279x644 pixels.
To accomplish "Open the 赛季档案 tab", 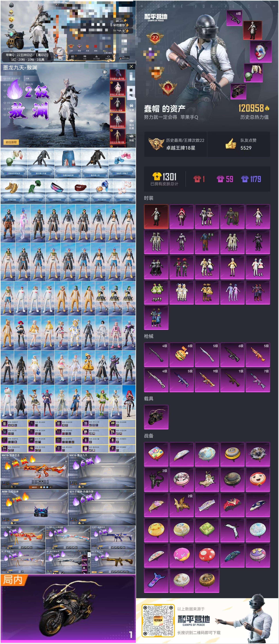I will coord(108,57).
